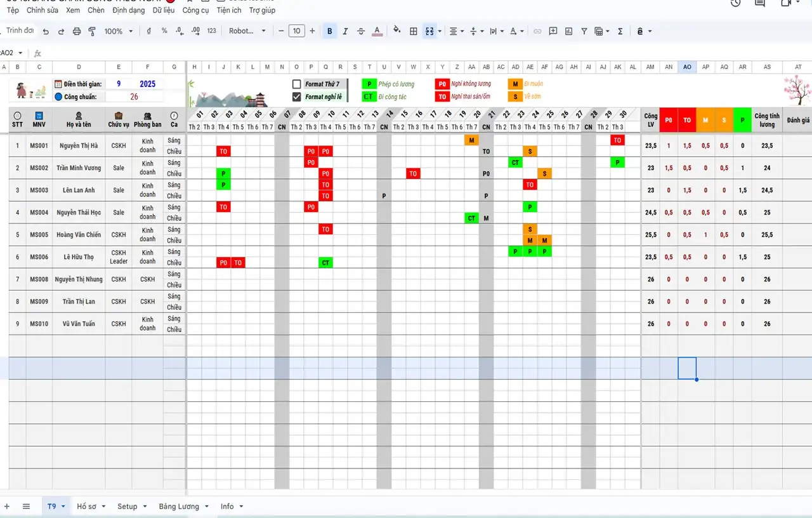
Task: Toggle bold formatting button
Action: click(x=329, y=31)
